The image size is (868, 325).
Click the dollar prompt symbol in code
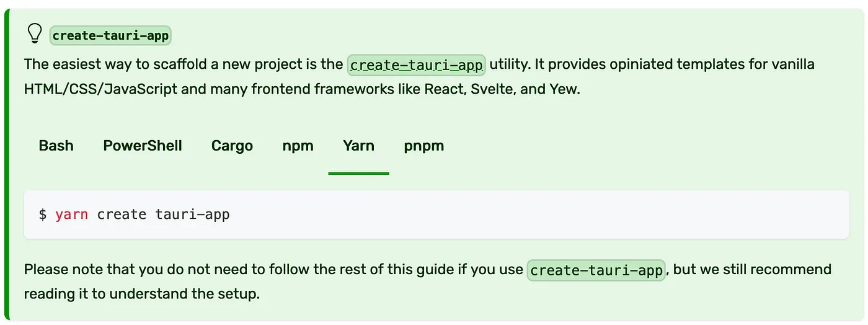43,215
